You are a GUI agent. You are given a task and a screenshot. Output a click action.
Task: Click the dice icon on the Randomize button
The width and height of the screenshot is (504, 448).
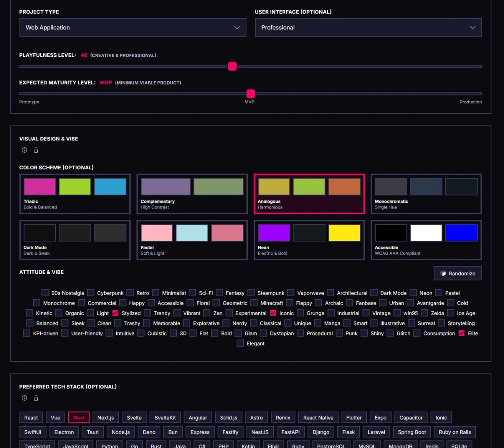443,274
